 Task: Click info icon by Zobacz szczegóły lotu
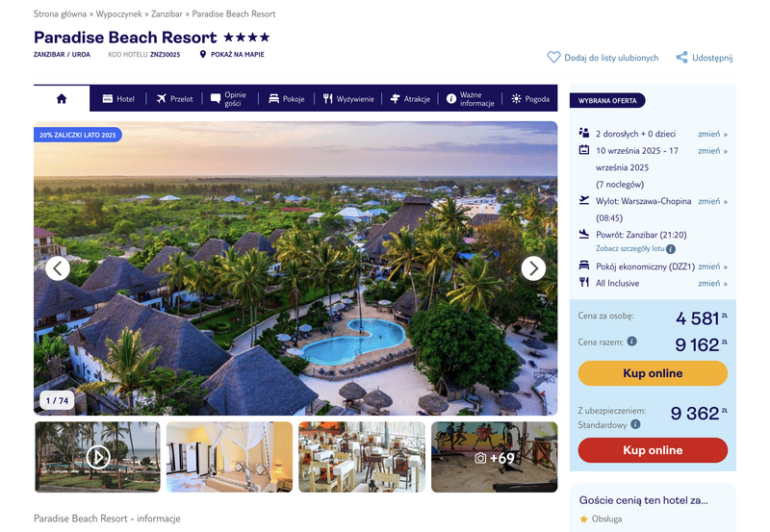point(671,249)
